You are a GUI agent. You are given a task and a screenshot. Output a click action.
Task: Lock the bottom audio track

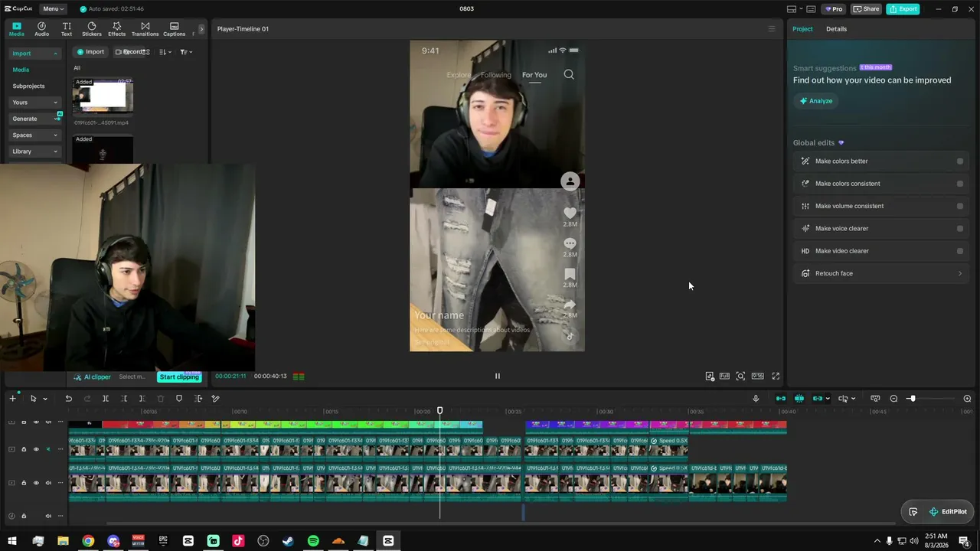[24, 516]
